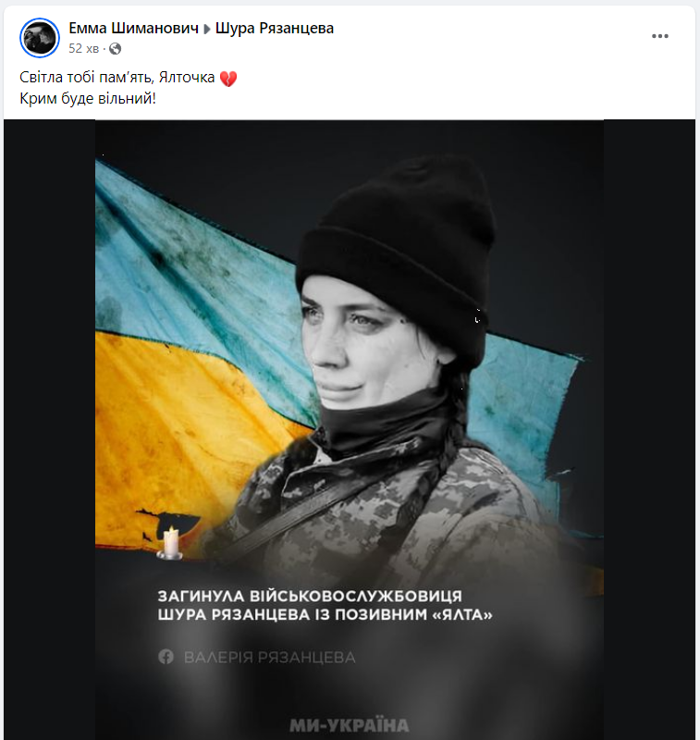Click the 'Світла тобі пам'ять, Ялточка' text
The image size is (700, 740).
coord(117,78)
